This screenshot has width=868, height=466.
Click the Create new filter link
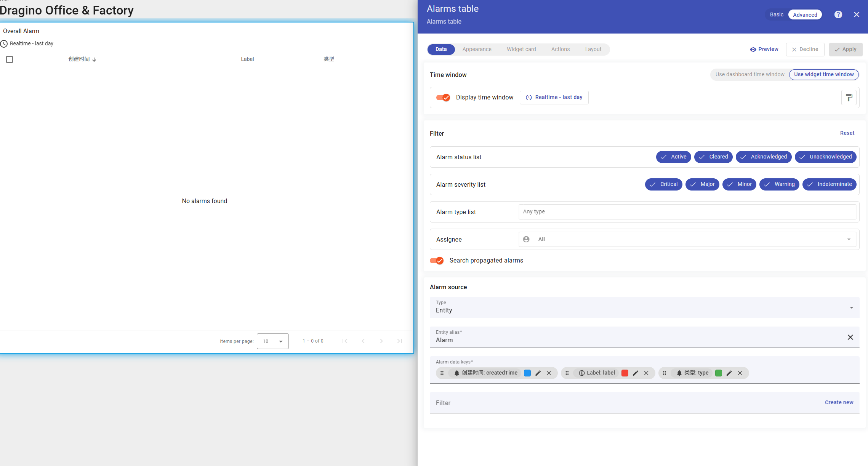click(839, 402)
